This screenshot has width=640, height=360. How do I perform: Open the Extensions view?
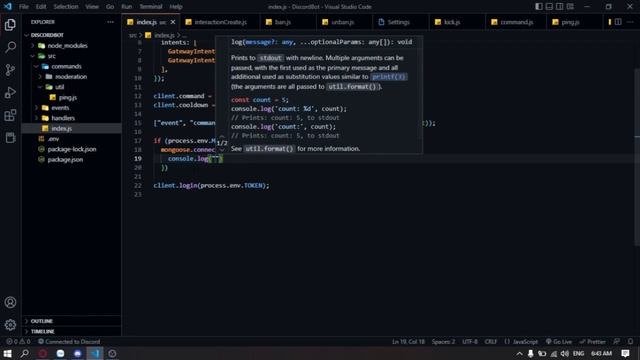tap(10, 115)
